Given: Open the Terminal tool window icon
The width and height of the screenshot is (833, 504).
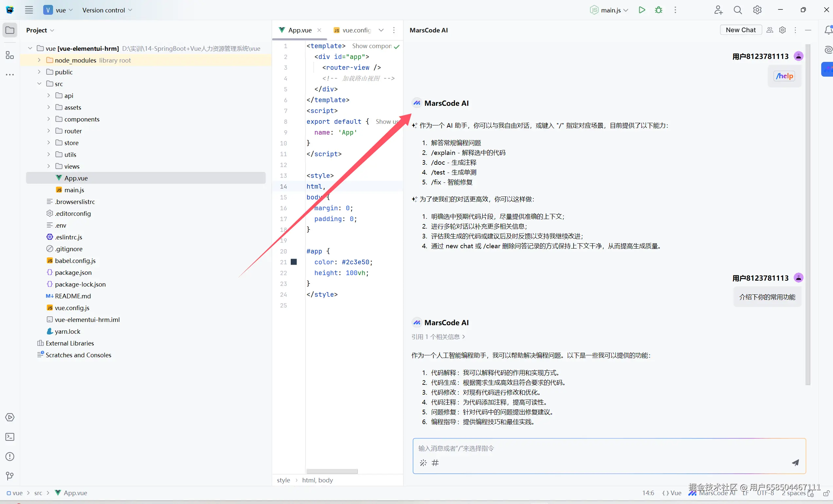Looking at the screenshot, I should tap(10, 437).
